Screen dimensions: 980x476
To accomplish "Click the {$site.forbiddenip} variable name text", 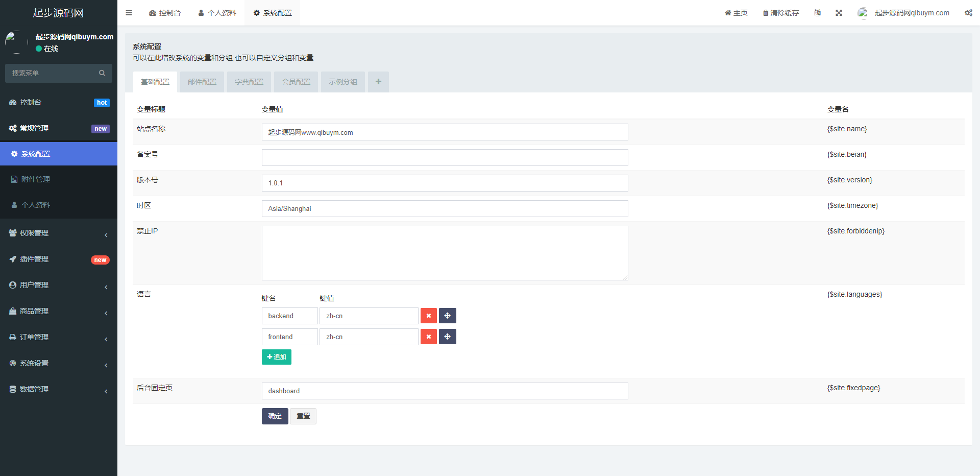I will point(856,231).
